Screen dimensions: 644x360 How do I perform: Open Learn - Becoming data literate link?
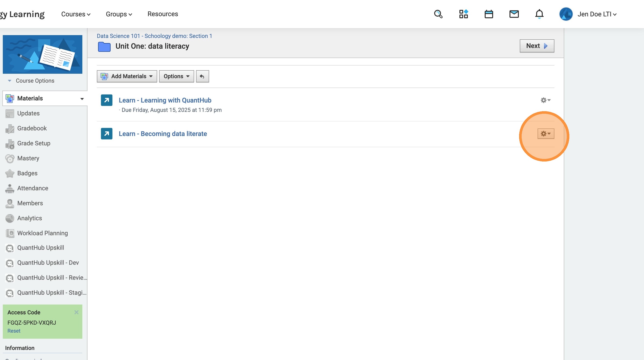pyautogui.click(x=163, y=134)
